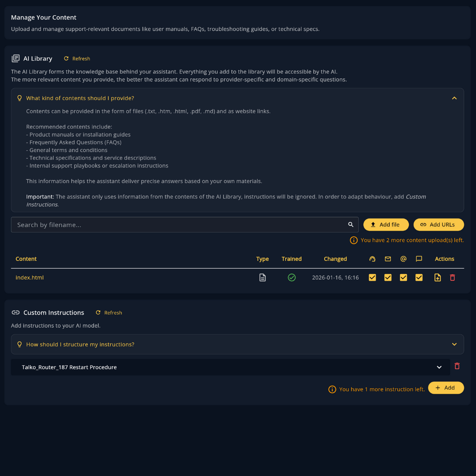Image resolution: width=476 pixels, height=476 pixels.
Task: Delete index.html with the red trash icon
Action: coord(452,278)
